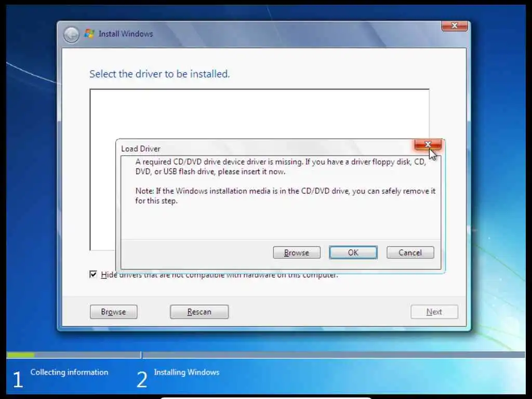Click the 'Installing Windows' step label
Viewport: 532px width, 399px height.
[x=187, y=372]
